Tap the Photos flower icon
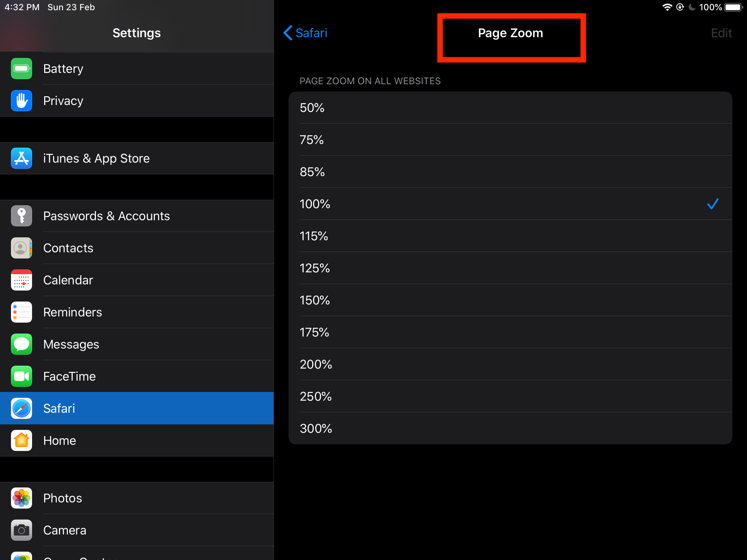This screenshot has width=747, height=560. [22, 498]
